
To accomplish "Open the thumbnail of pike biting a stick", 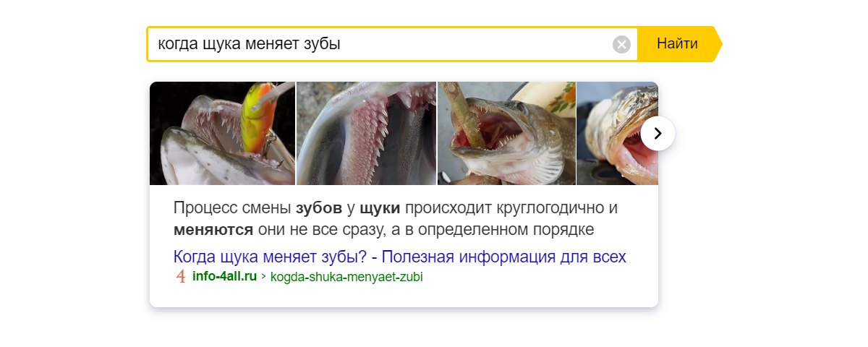I will 506,133.
